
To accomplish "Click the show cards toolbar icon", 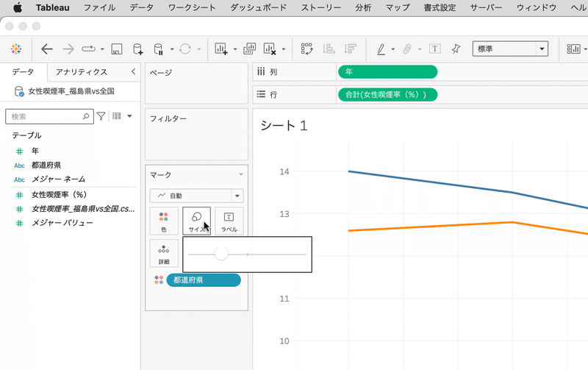I will (x=573, y=49).
